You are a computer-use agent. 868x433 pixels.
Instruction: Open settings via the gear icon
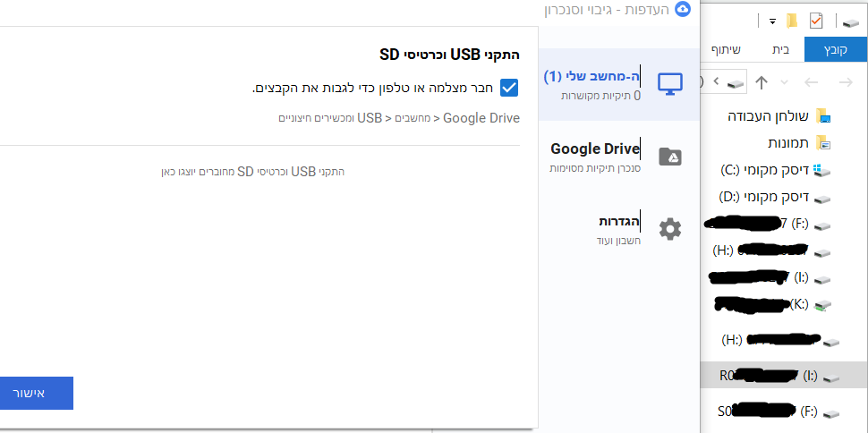point(670,229)
